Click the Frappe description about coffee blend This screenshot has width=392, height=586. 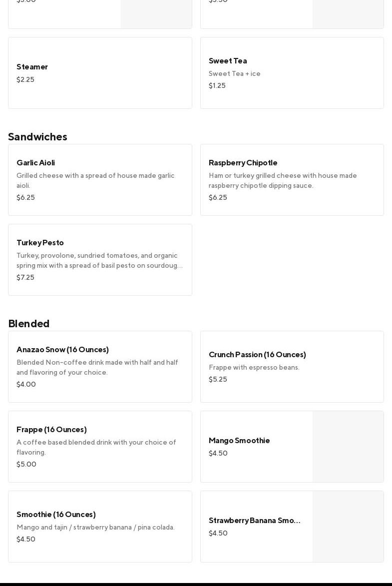click(x=96, y=448)
